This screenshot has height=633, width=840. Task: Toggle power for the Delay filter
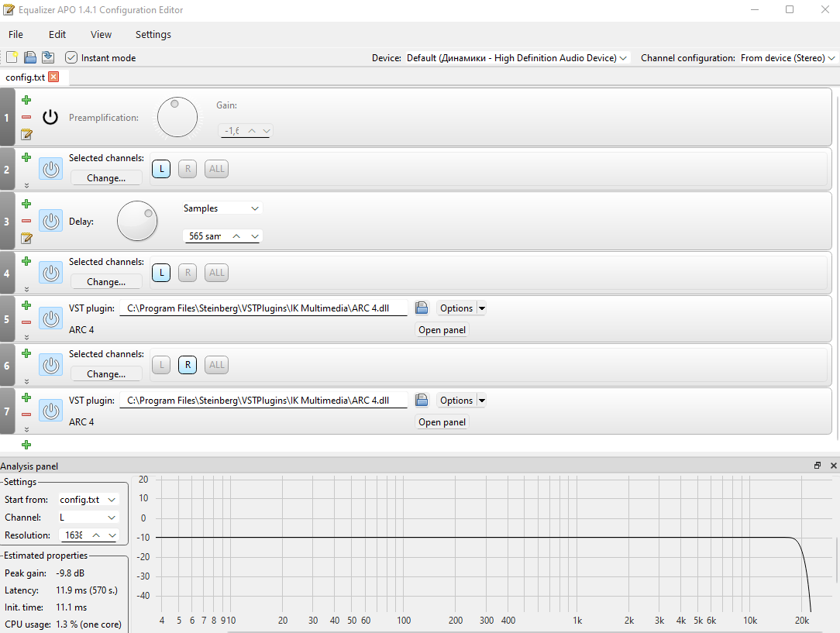(51, 221)
